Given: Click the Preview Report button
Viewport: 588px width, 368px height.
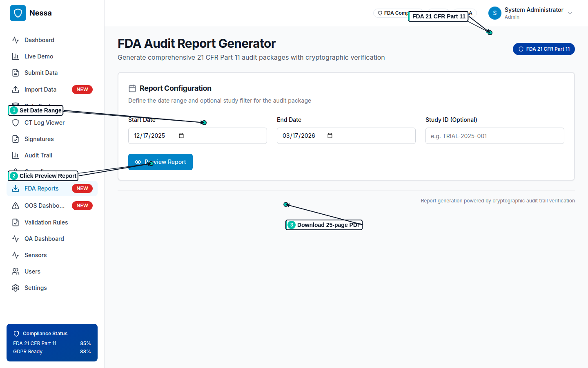Looking at the screenshot, I should click(160, 162).
